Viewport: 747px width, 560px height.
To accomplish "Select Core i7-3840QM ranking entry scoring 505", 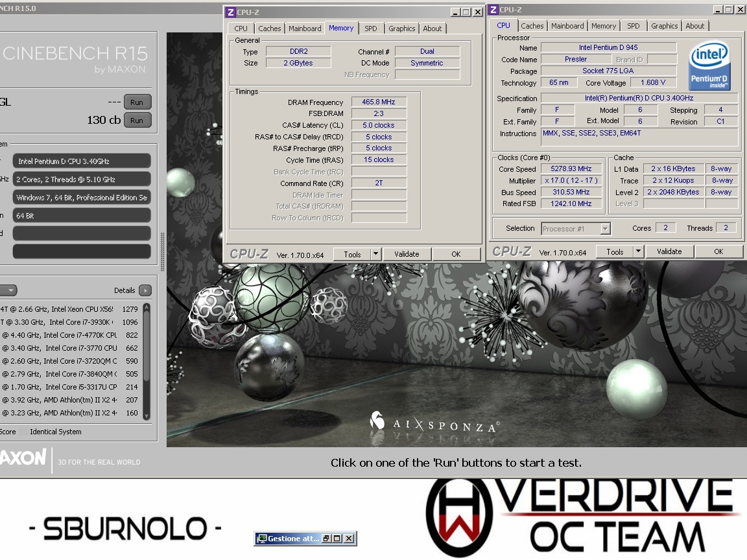I will tap(69, 374).
